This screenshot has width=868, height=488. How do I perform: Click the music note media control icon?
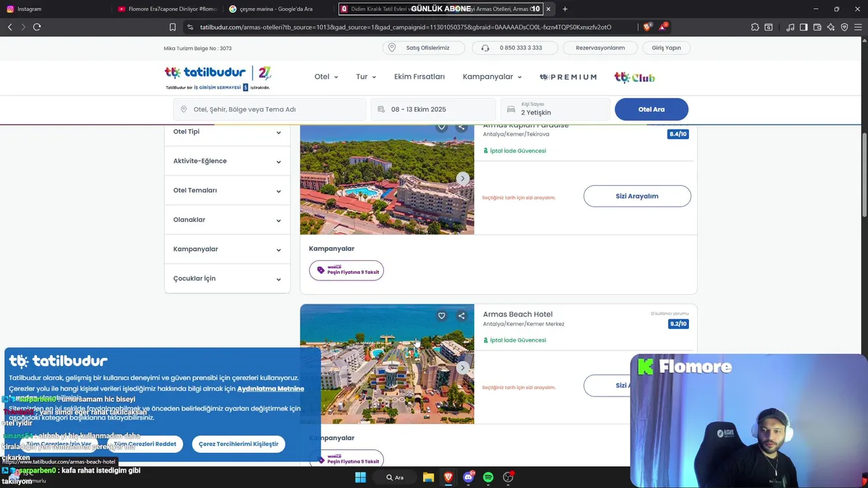(790, 27)
